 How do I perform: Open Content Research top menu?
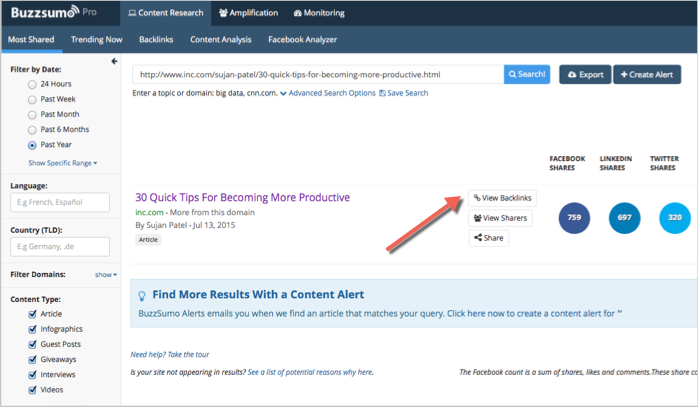(x=166, y=13)
